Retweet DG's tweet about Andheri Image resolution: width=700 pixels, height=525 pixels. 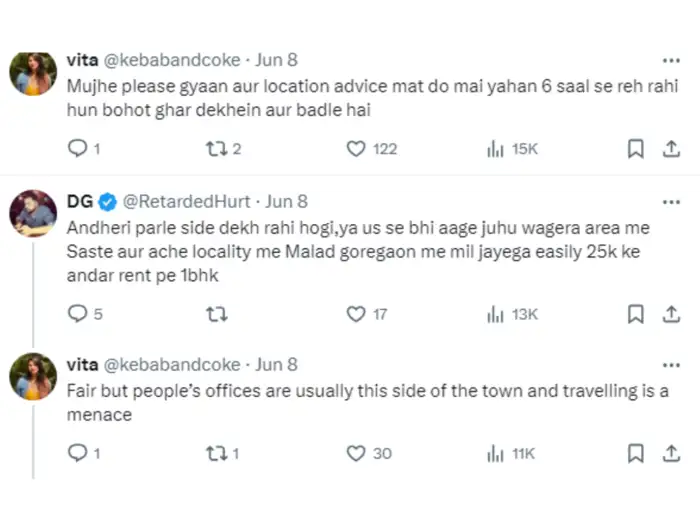217,314
